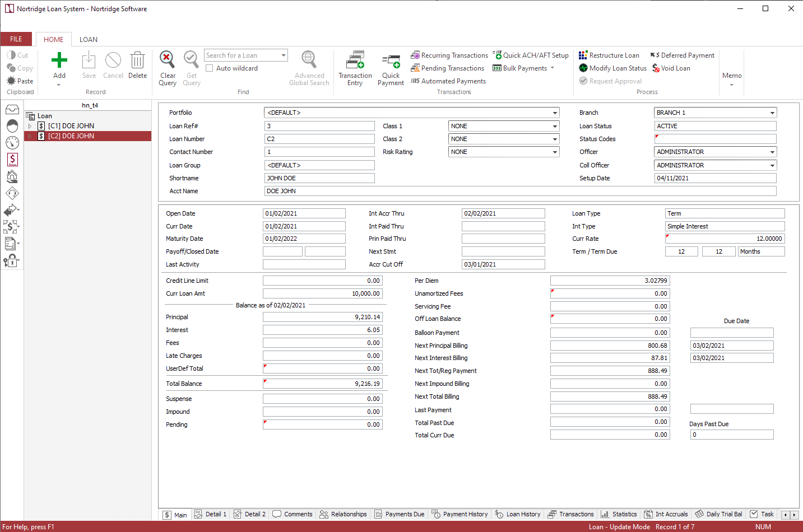Screen dimensions: 803x532
Task: Open Automated Payments
Action: tap(448, 81)
